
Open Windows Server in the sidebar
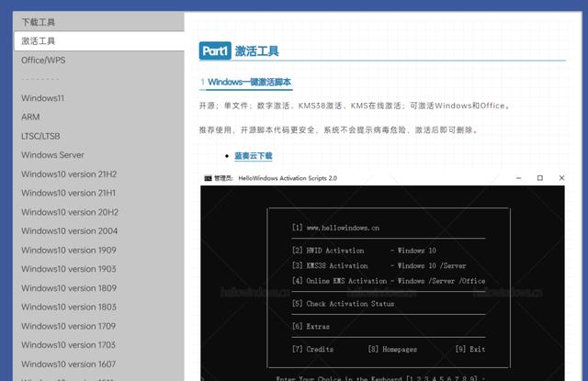pyautogui.click(x=99, y=155)
